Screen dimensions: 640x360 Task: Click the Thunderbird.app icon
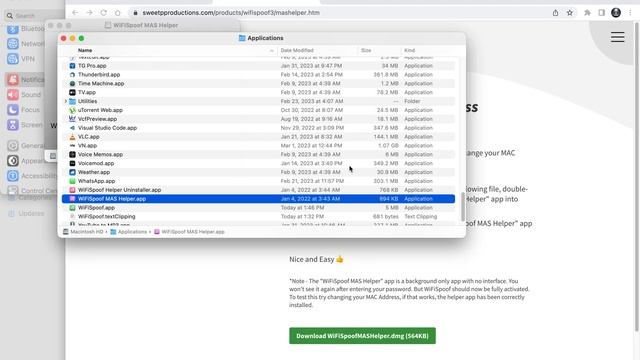72,75
